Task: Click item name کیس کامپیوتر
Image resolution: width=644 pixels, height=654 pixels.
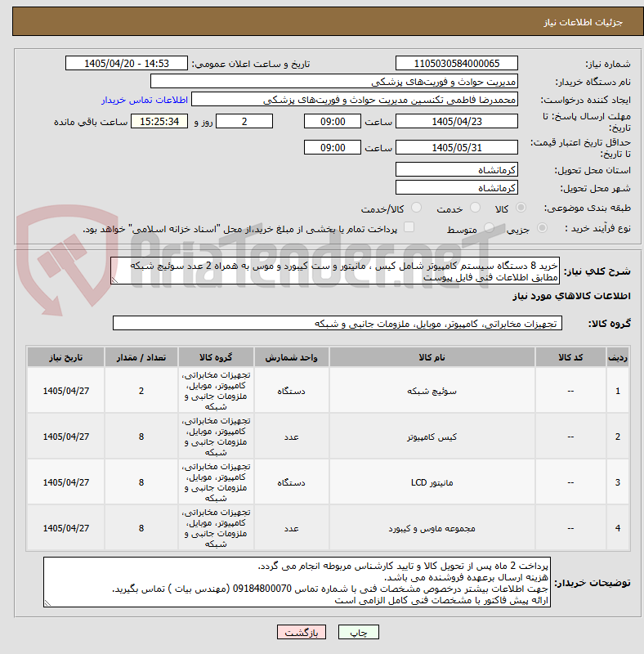Action: [432, 437]
